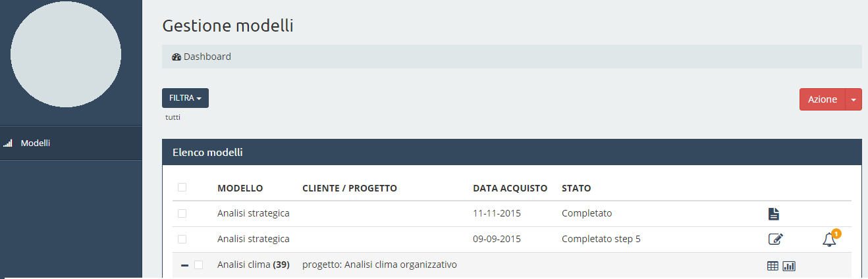Collapse the Analisi clima row with the minus
Screen dimensions: 868x279
[x=184, y=265]
